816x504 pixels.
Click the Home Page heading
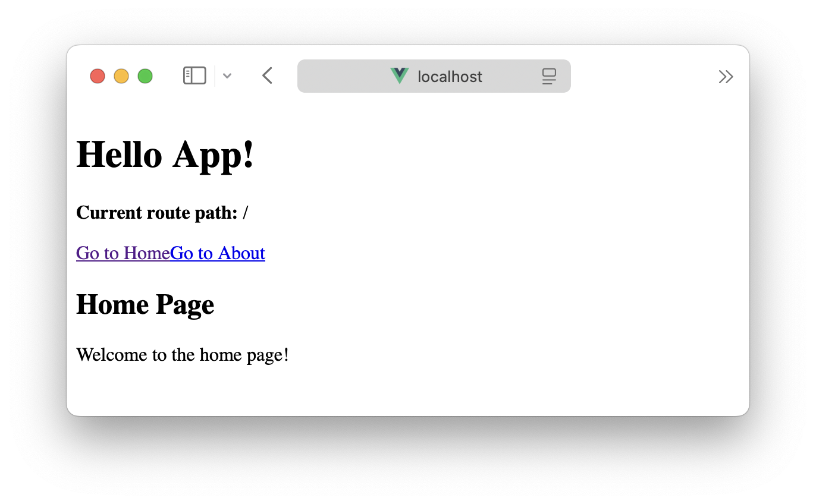[x=145, y=304]
